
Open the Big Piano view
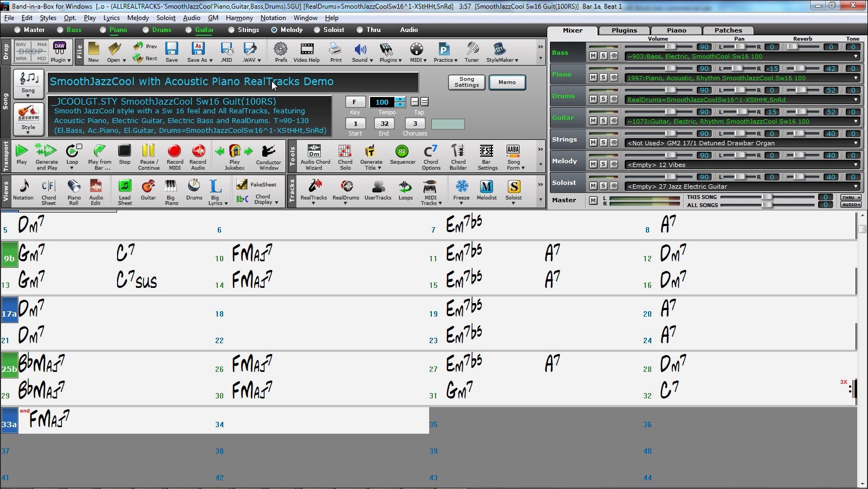pos(171,192)
